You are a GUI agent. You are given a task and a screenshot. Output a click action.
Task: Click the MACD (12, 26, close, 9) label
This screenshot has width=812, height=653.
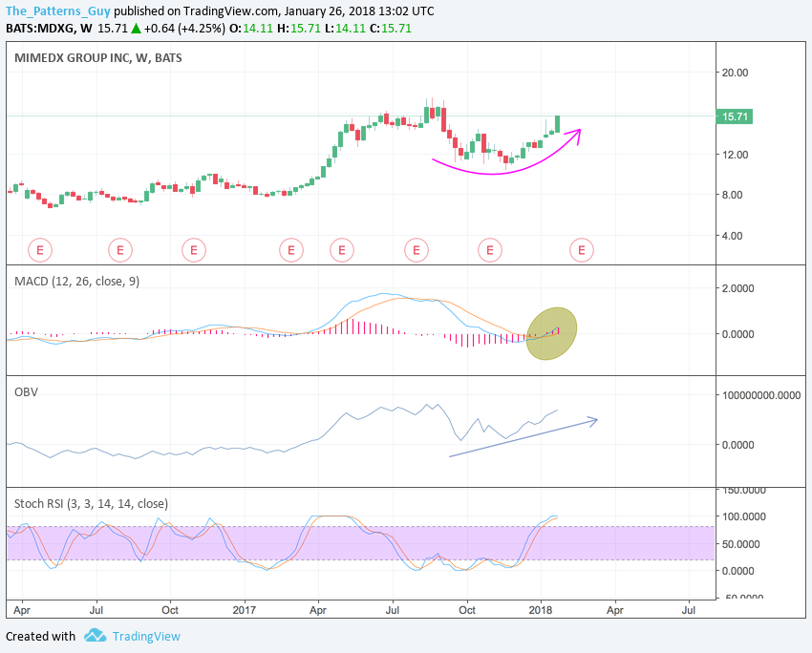tap(76, 282)
